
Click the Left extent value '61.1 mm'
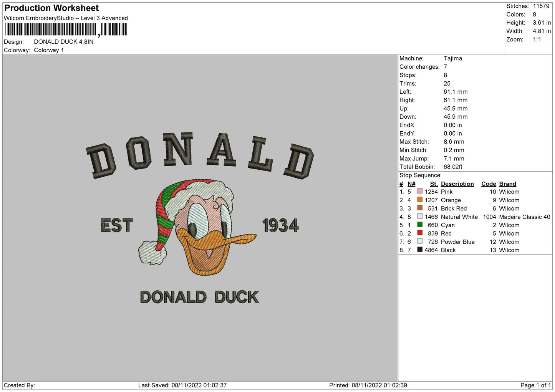[x=456, y=92]
